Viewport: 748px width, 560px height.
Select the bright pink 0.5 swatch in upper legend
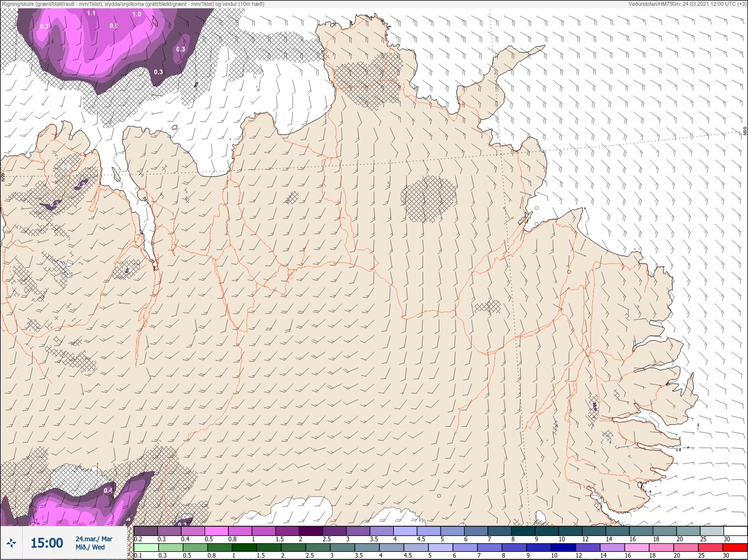coord(216,531)
